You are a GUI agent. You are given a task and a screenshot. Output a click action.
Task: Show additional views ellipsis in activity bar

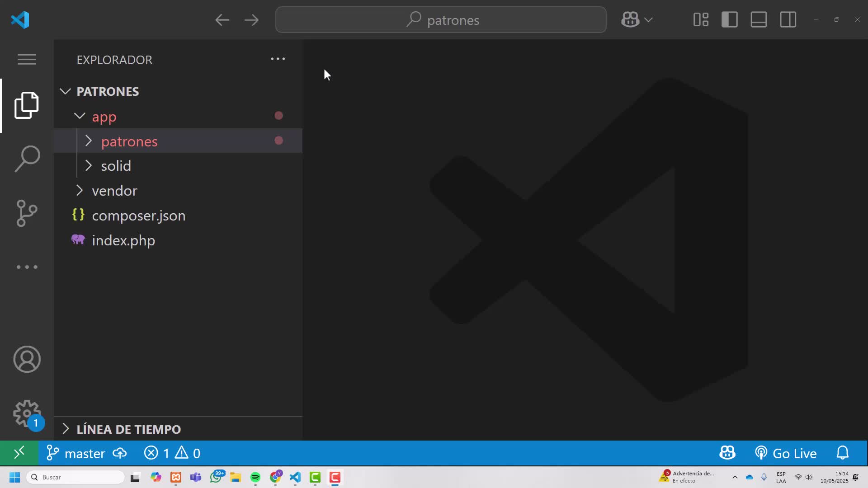27,267
